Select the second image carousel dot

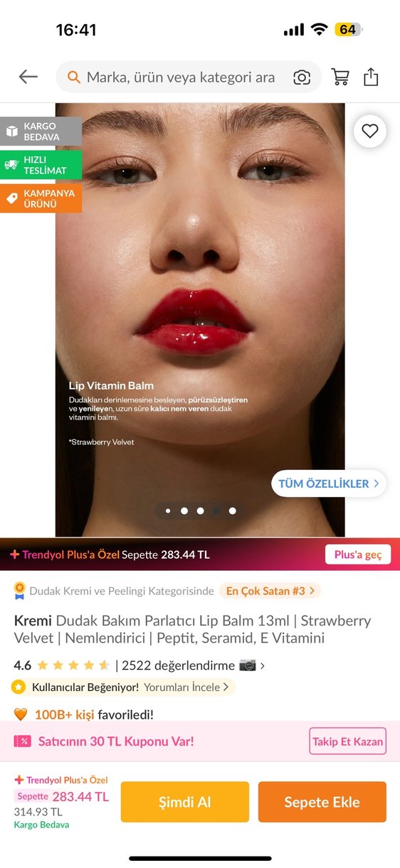coord(184,510)
